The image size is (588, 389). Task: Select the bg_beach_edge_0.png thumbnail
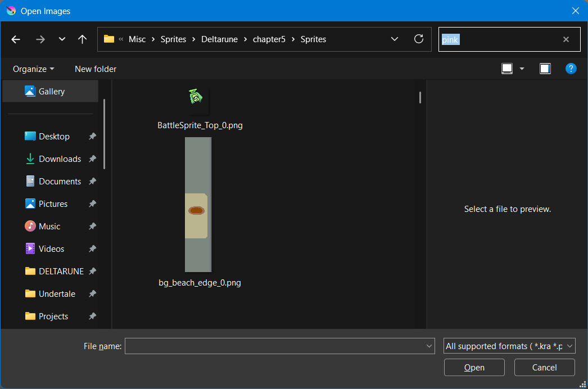point(198,205)
